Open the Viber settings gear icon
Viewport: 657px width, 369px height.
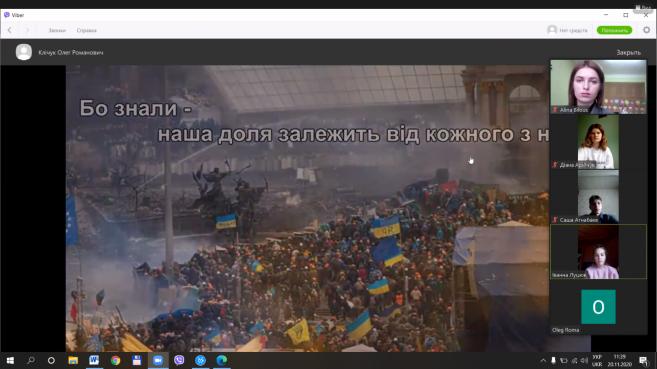coord(647,30)
